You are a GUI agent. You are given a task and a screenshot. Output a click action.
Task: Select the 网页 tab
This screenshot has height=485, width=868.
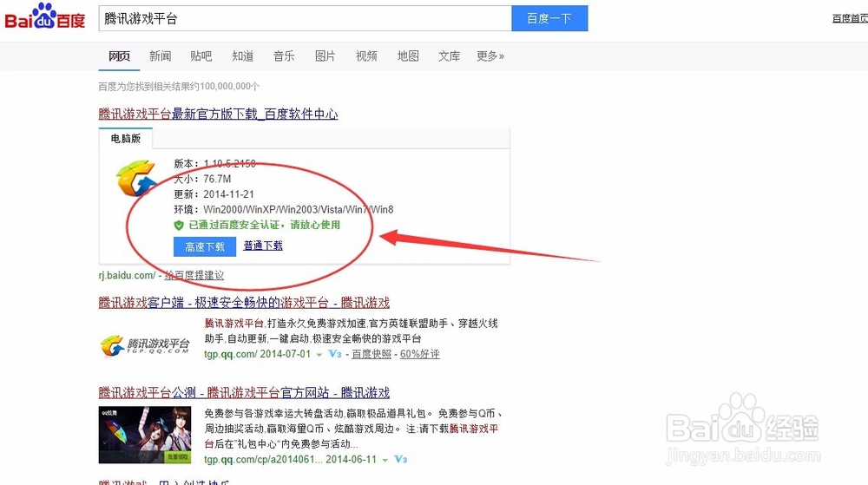point(119,56)
